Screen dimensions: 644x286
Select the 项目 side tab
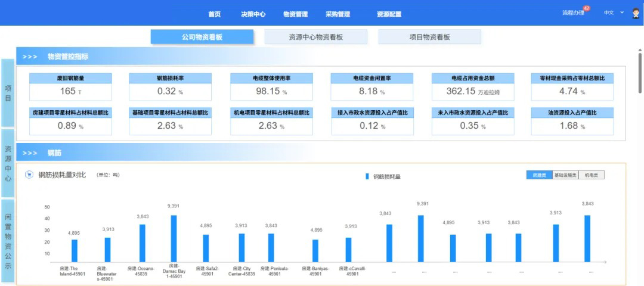click(x=8, y=93)
